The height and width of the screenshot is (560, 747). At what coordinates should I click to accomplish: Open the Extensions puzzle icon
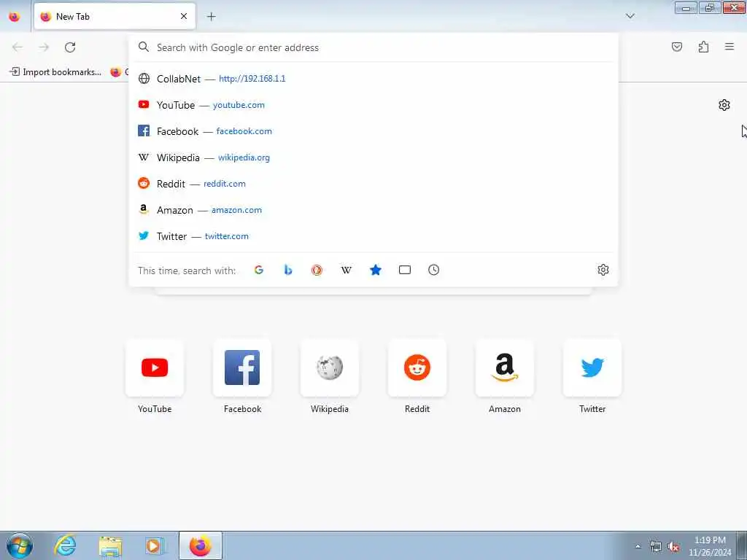pyautogui.click(x=703, y=47)
